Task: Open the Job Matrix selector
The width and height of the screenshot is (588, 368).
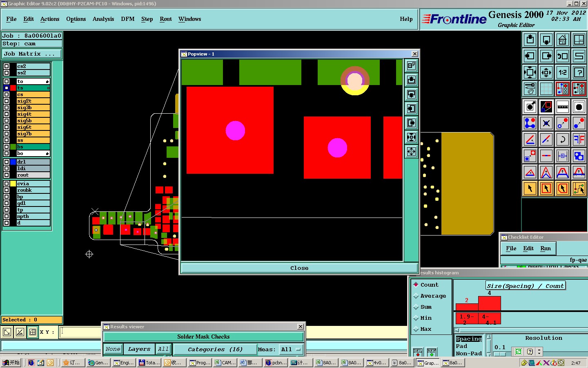Action: coord(32,54)
